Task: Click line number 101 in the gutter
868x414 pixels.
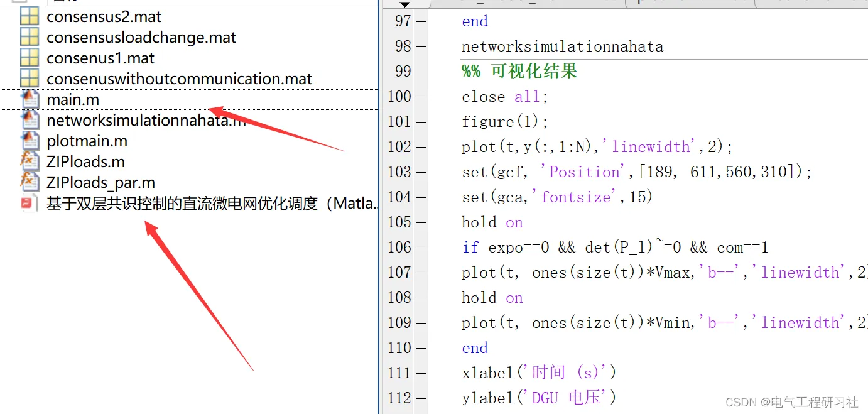Action: (399, 122)
